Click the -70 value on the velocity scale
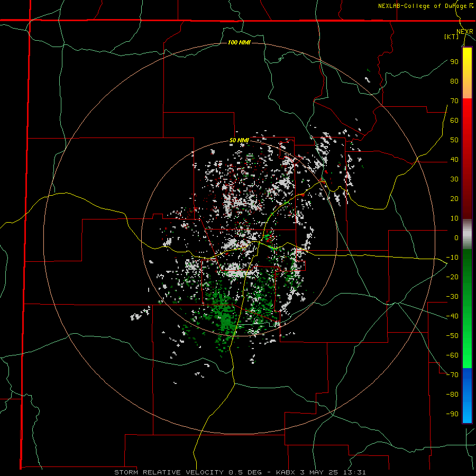This screenshot has height=476, width=476. click(452, 375)
